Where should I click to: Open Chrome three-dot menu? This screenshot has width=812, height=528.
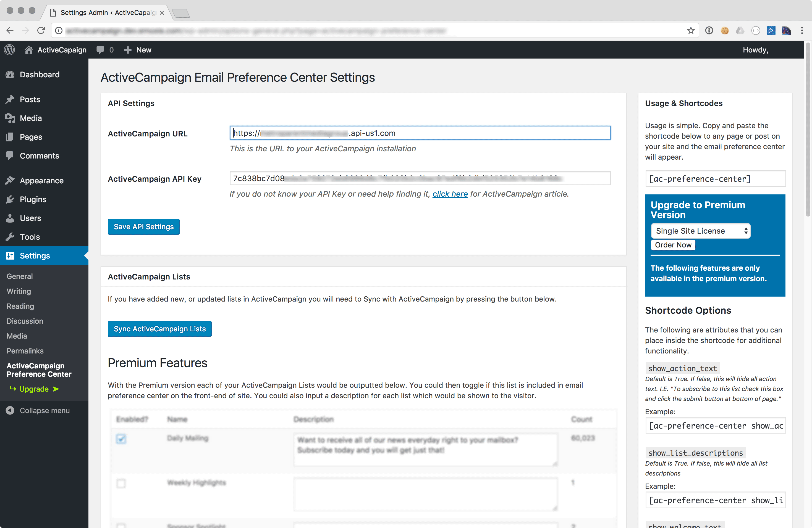coord(802,31)
